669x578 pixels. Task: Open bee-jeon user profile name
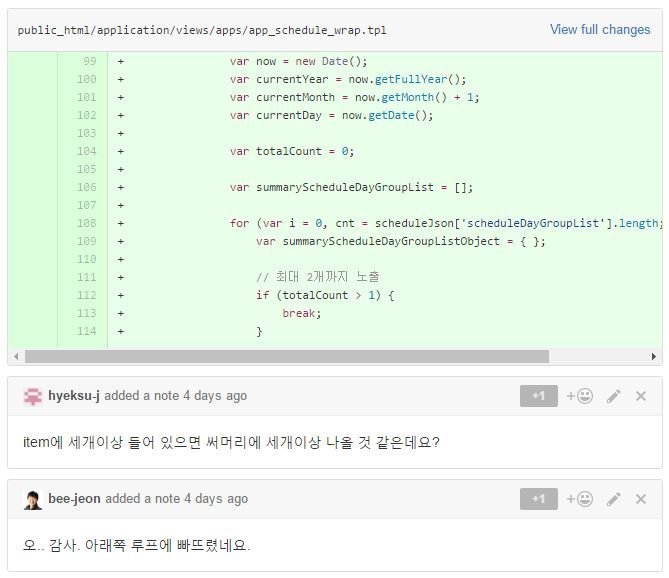pyautogui.click(x=74, y=498)
